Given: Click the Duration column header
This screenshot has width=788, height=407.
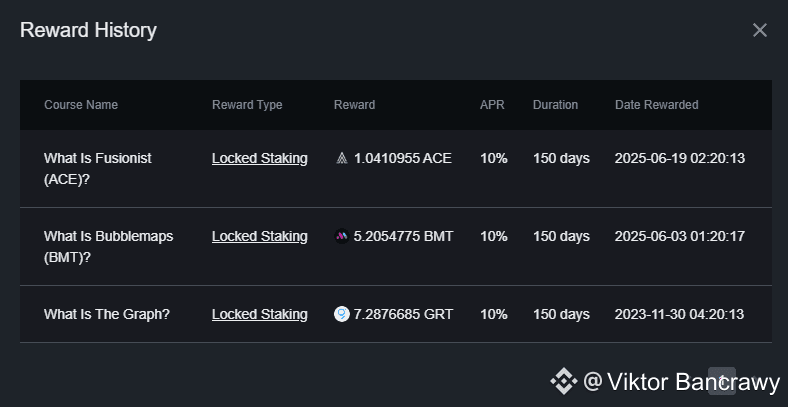Looking at the screenshot, I should [x=555, y=105].
